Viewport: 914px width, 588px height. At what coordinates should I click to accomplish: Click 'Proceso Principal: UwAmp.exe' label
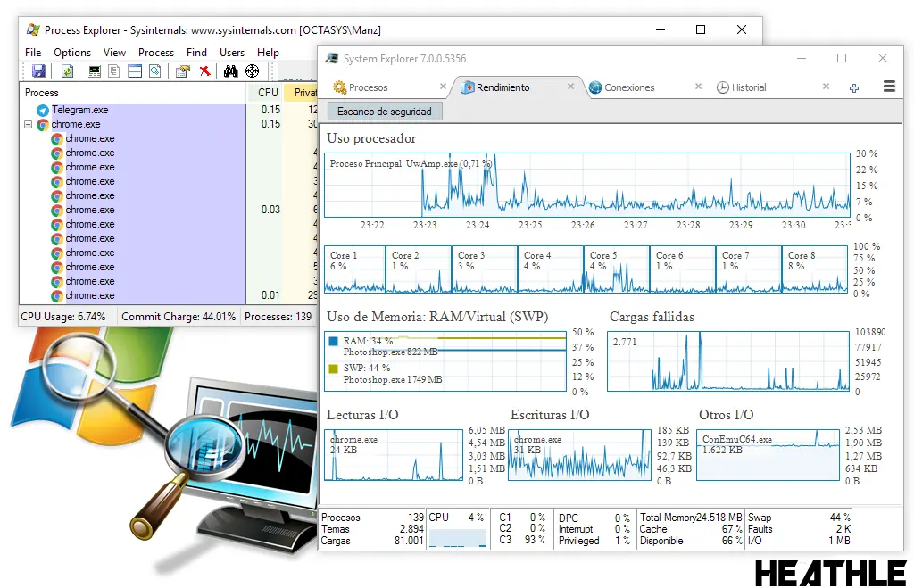[x=394, y=164]
